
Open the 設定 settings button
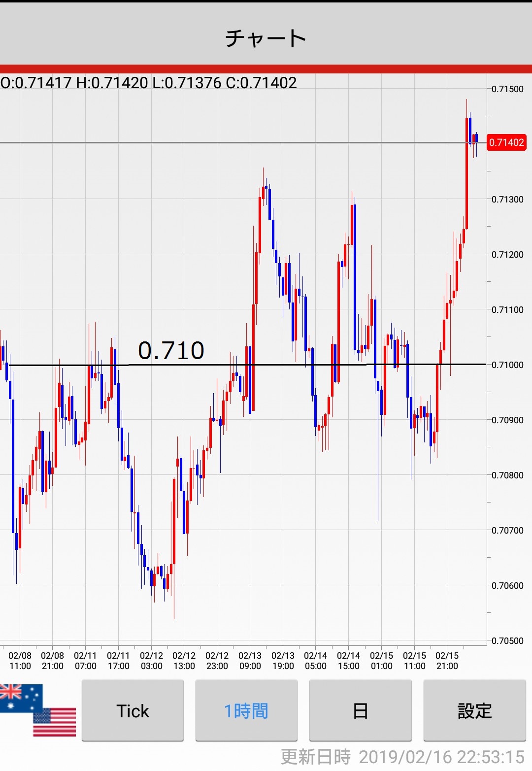pyautogui.click(x=474, y=710)
